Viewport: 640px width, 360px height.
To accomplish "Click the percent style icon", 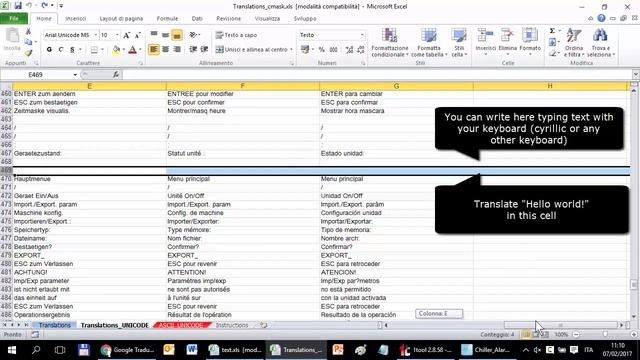I will pos(322,49).
